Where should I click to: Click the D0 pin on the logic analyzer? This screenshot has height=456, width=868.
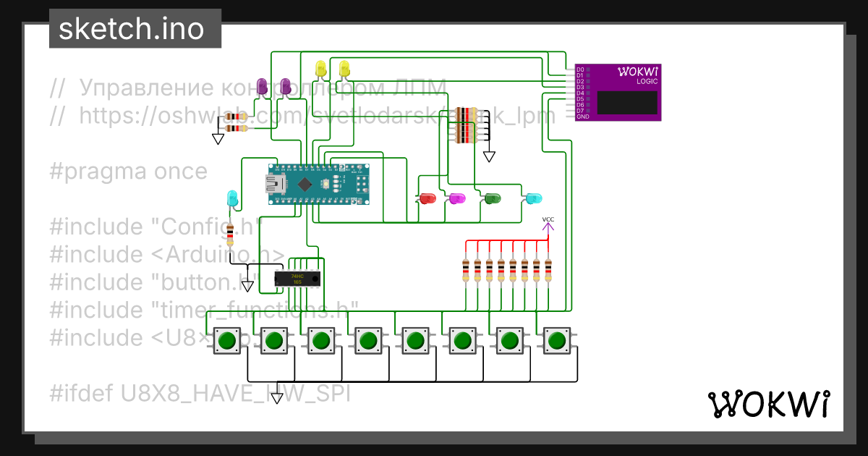(x=581, y=69)
